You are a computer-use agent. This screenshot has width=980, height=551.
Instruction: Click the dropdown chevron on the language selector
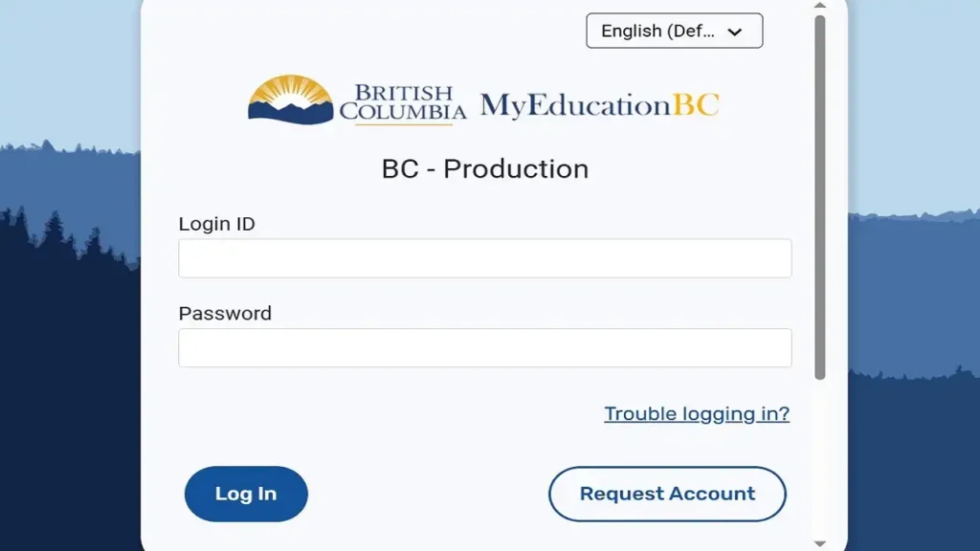(735, 31)
